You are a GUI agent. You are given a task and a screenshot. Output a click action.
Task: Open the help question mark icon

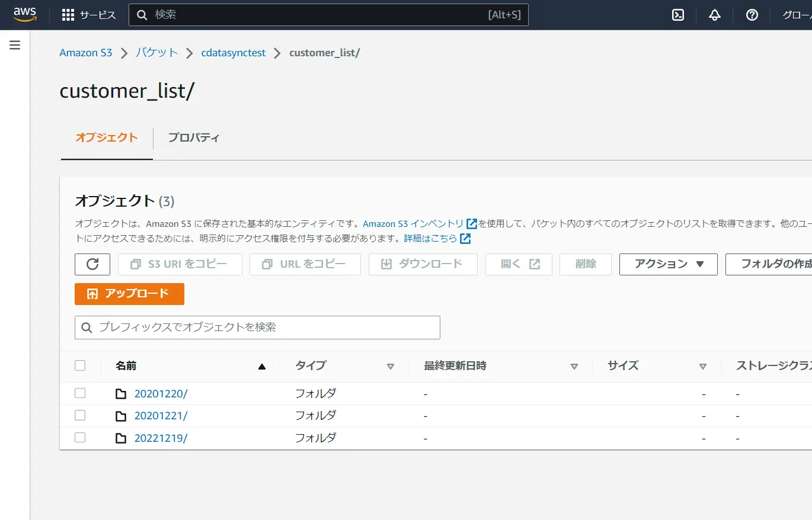tap(752, 15)
